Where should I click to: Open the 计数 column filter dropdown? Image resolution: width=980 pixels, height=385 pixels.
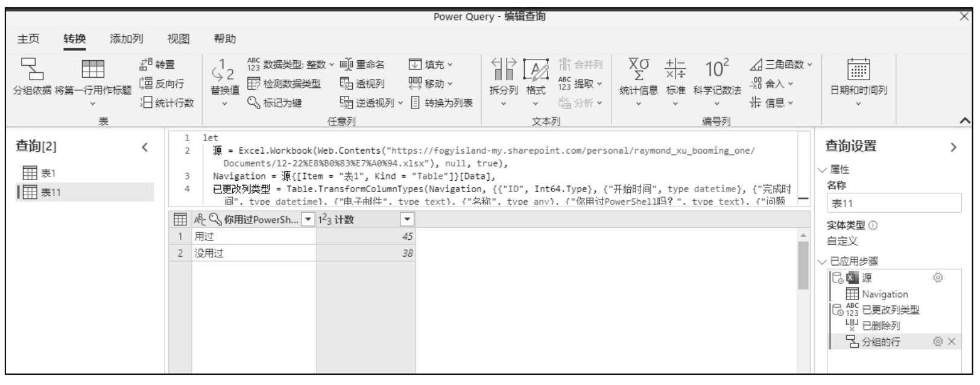(x=408, y=220)
